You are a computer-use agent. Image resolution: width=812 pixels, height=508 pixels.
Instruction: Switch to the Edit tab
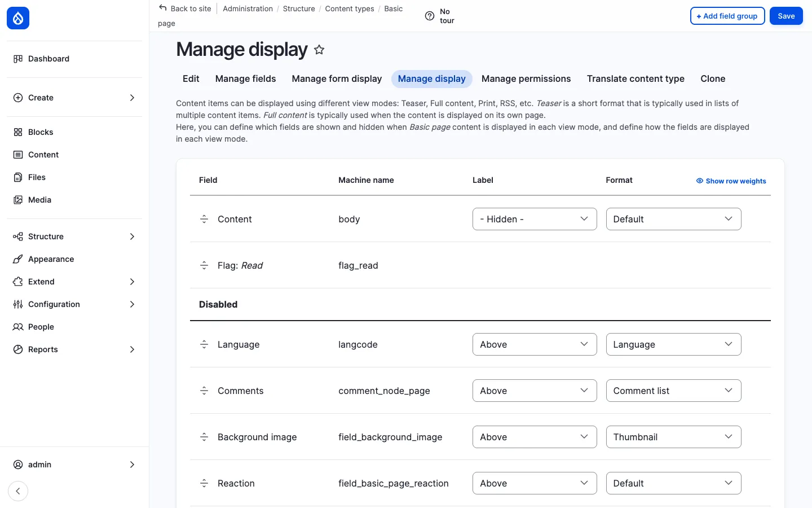191,79
